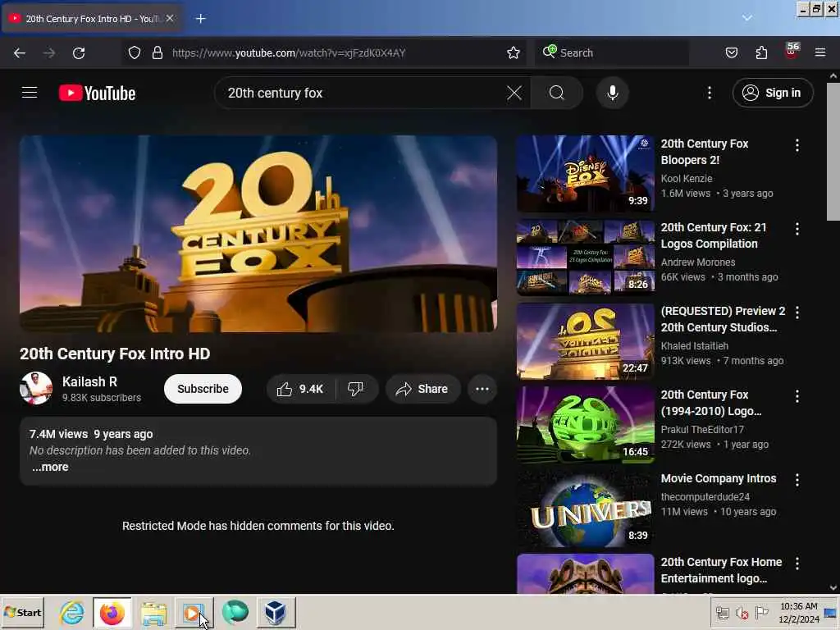The width and height of the screenshot is (840, 630).
Task: Open the tracking protection shield icon
Action: [135, 52]
